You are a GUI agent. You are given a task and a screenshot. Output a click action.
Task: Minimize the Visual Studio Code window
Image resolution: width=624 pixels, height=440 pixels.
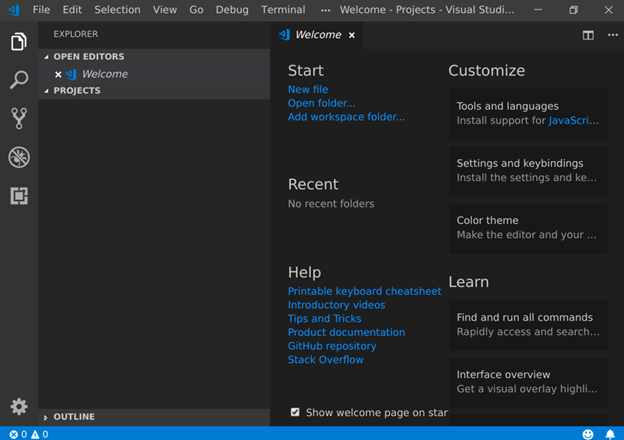point(538,10)
